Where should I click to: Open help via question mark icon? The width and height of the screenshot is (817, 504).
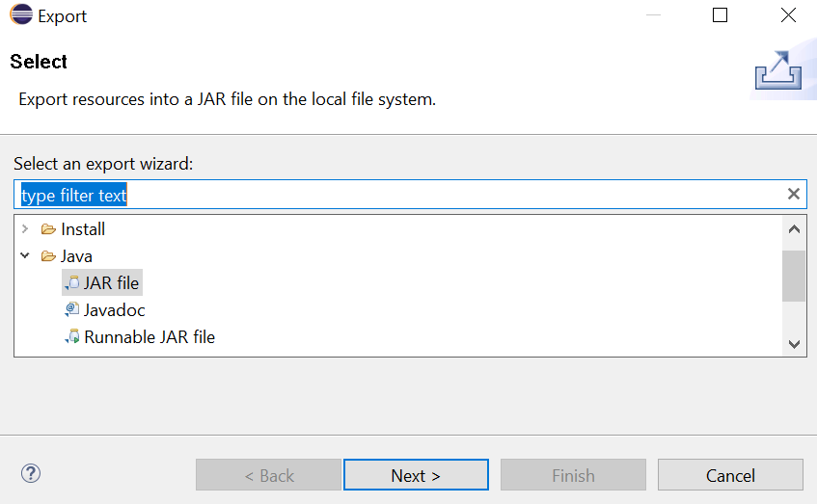tap(31, 473)
